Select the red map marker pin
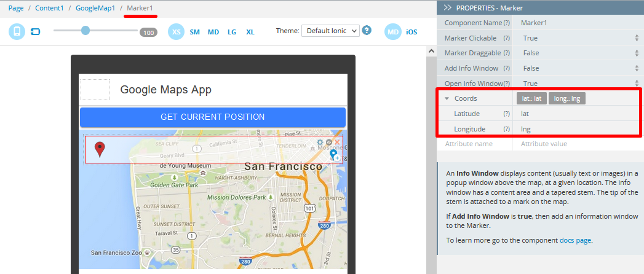644x274 pixels. click(100, 150)
